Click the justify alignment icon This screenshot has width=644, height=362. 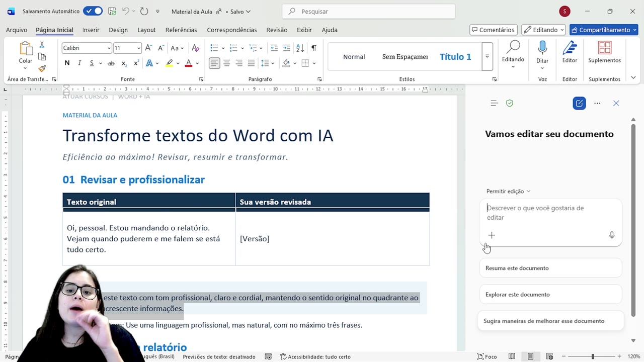click(251, 63)
